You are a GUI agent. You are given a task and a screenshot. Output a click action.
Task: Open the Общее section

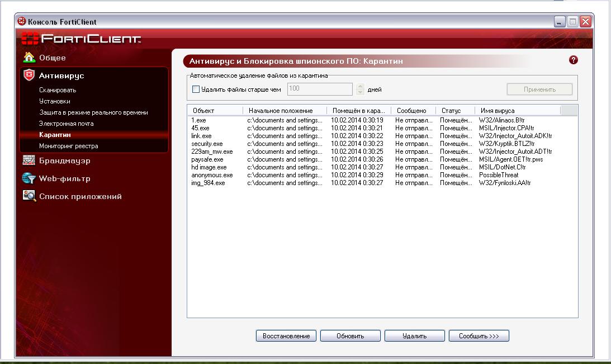tap(52, 58)
